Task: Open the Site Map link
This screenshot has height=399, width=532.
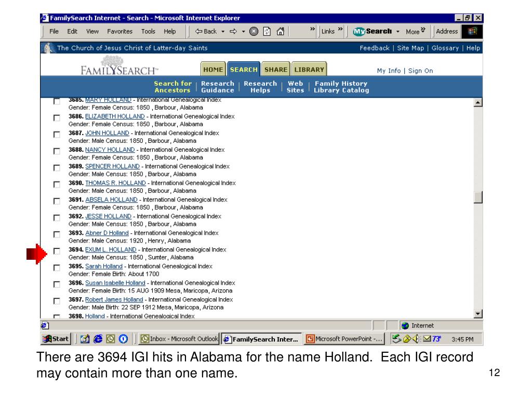Action: pos(410,48)
